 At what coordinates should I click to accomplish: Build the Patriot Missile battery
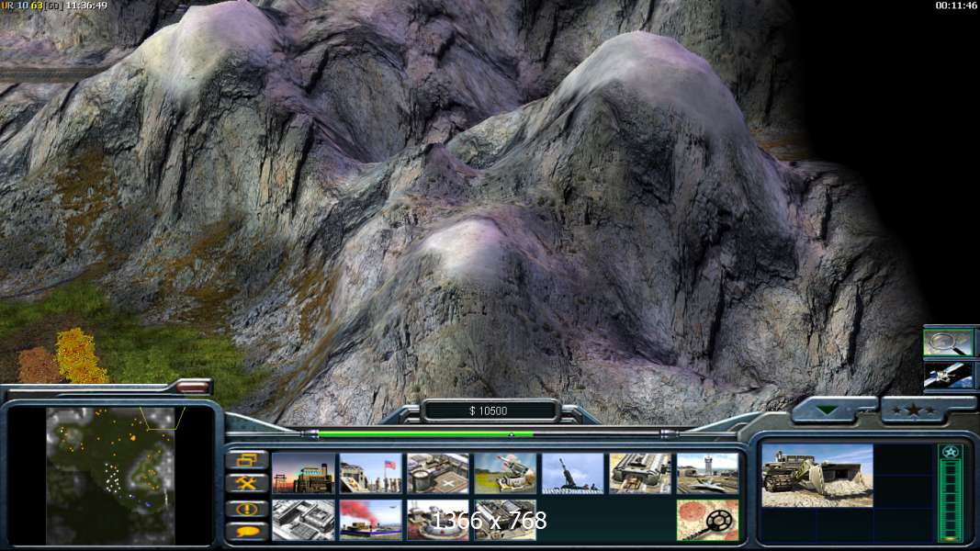pyautogui.click(x=505, y=474)
